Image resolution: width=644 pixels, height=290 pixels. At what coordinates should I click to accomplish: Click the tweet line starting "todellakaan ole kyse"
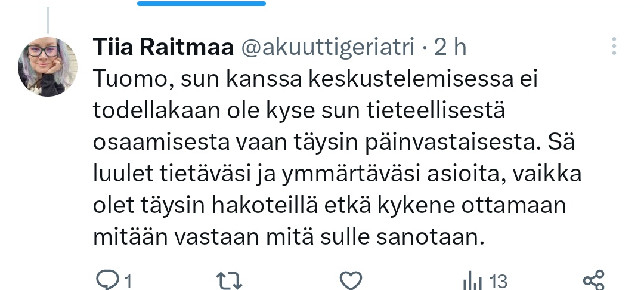(297, 111)
